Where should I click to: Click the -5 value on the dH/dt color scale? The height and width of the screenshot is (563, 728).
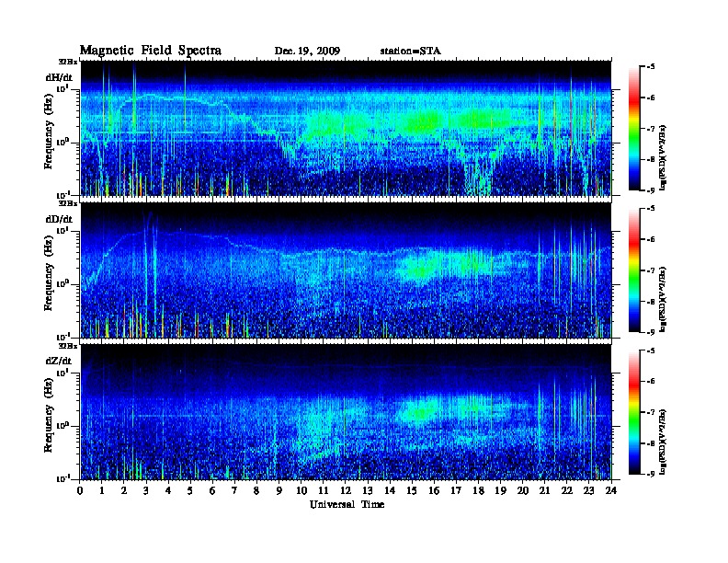(651, 67)
